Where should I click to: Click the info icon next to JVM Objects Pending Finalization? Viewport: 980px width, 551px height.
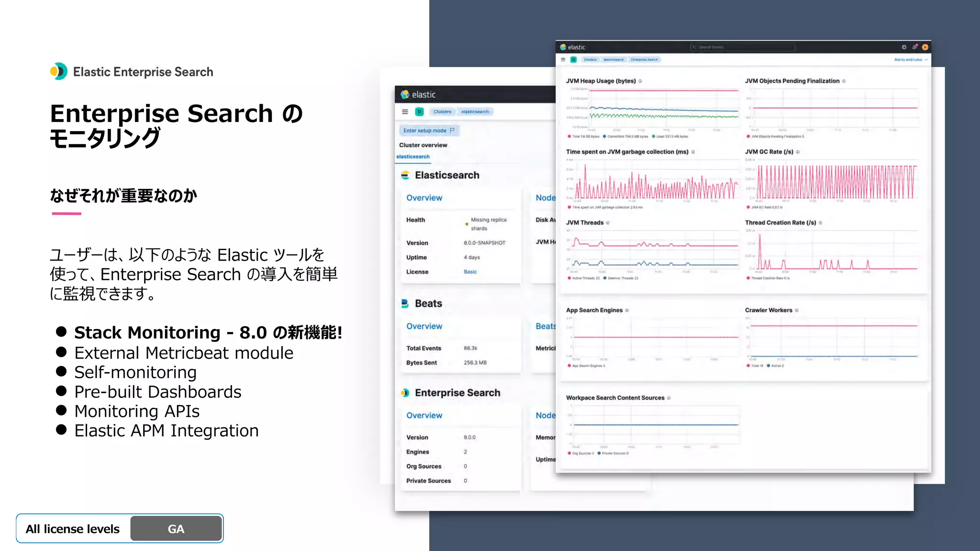pos(844,81)
